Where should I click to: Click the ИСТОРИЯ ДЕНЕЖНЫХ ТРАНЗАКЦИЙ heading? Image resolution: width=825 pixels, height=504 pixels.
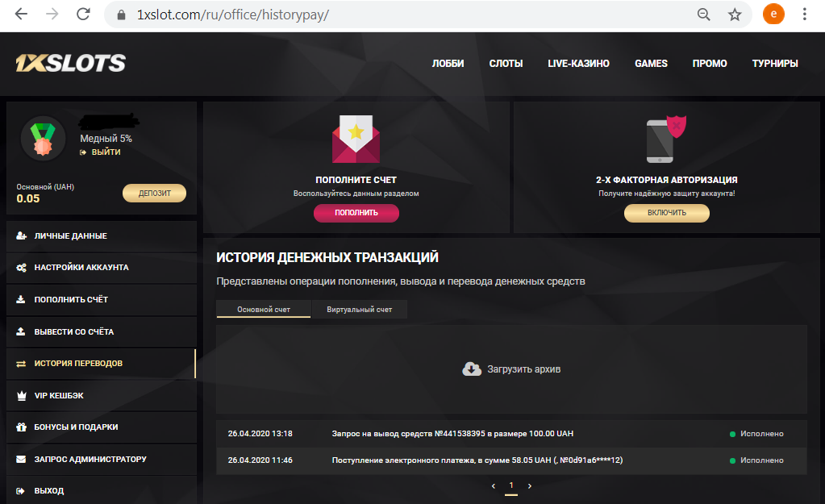[327, 257]
